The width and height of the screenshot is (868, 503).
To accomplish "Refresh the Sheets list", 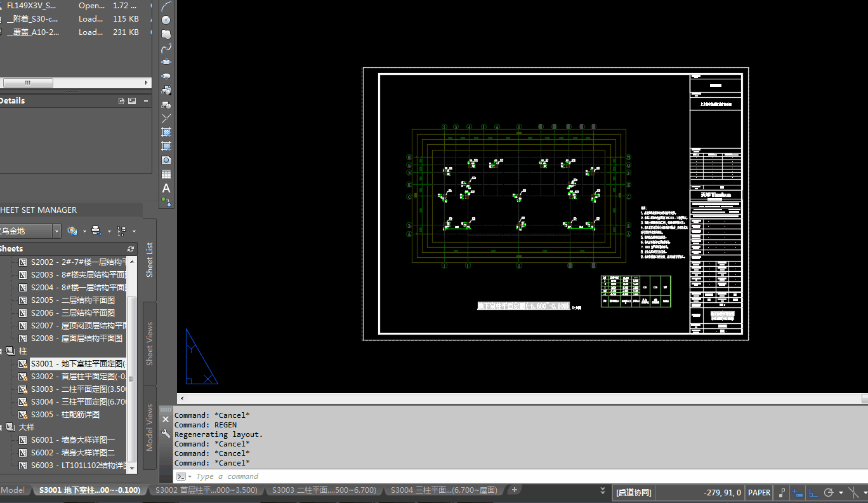I will coord(131,249).
